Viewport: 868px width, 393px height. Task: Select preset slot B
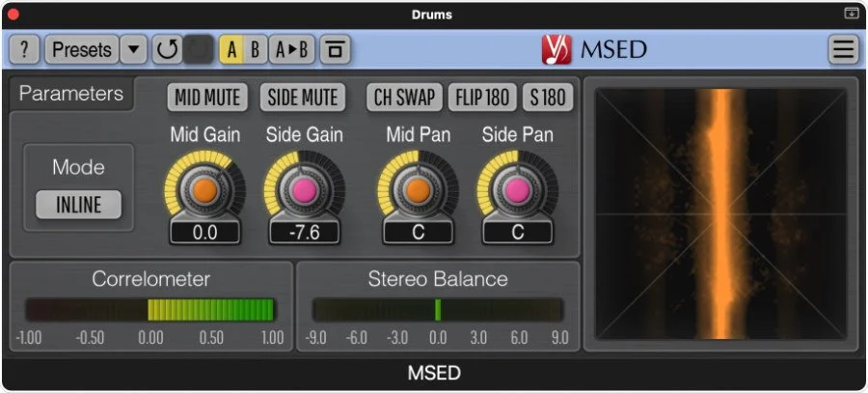point(256,50)
